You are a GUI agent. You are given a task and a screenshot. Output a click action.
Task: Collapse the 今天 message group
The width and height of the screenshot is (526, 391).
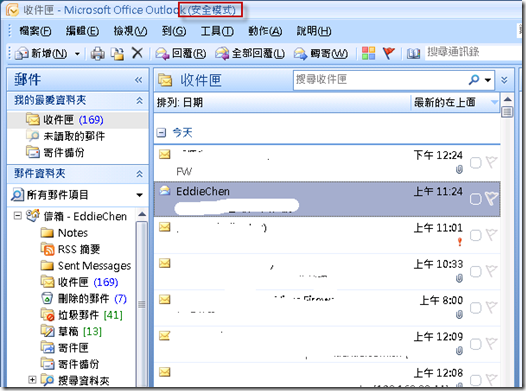coord(161,133)
